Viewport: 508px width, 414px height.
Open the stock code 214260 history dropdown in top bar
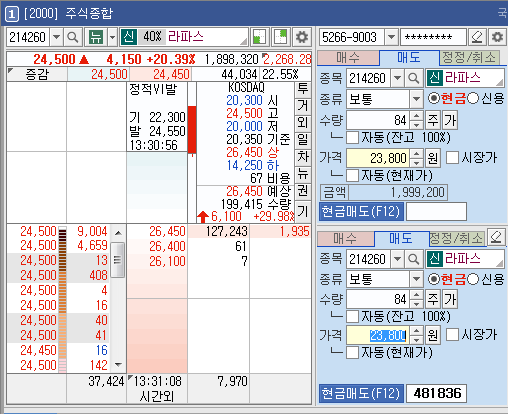click(57, 37)
